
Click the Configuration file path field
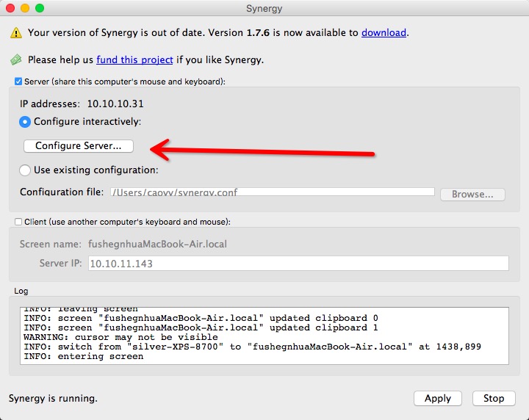(x=273, y=192)
